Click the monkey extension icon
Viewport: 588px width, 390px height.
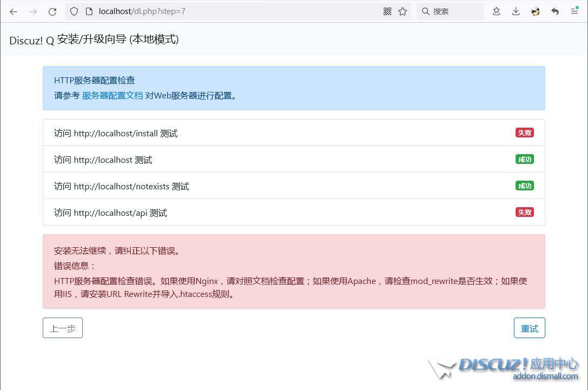[536, 11]
